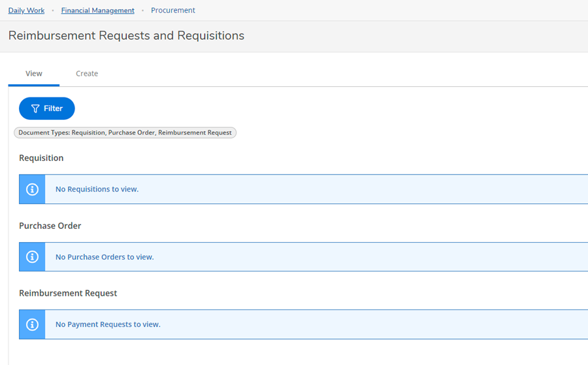
Task: Switch to the View tab
Action: tap(34, 74)
